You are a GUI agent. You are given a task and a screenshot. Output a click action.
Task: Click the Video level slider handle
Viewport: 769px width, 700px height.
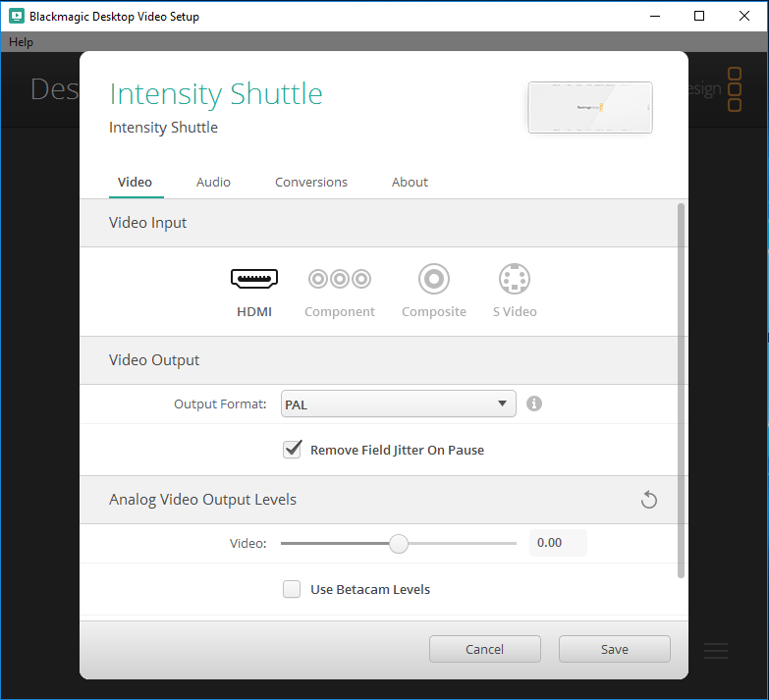pyautogui.click(x=399, y=543)
